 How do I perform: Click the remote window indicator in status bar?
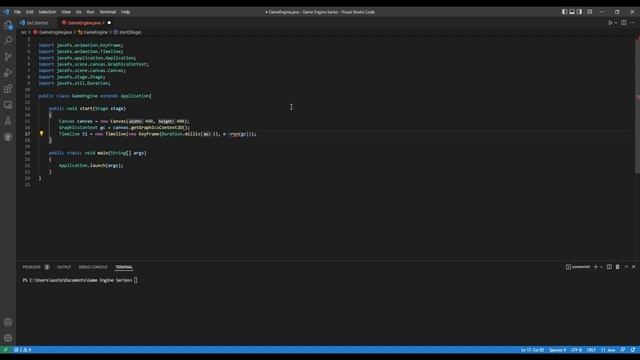pyautogui.click(x=5, y=350)
